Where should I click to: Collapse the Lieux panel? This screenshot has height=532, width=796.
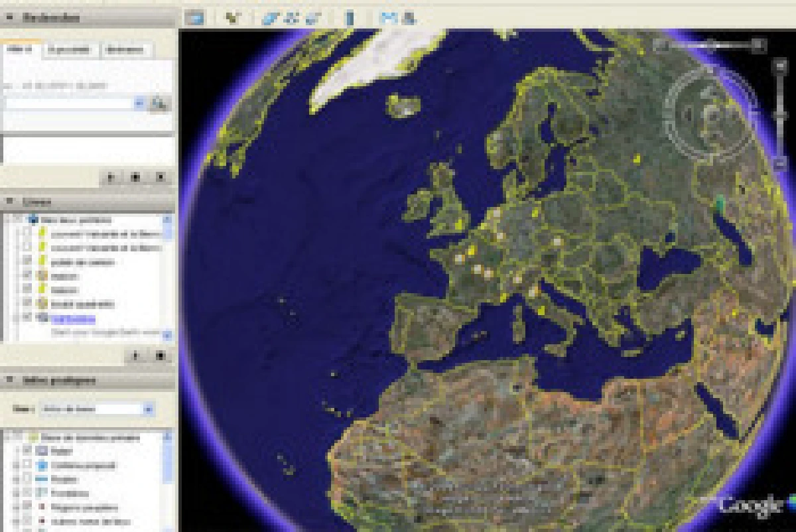(x=10, y=200)
